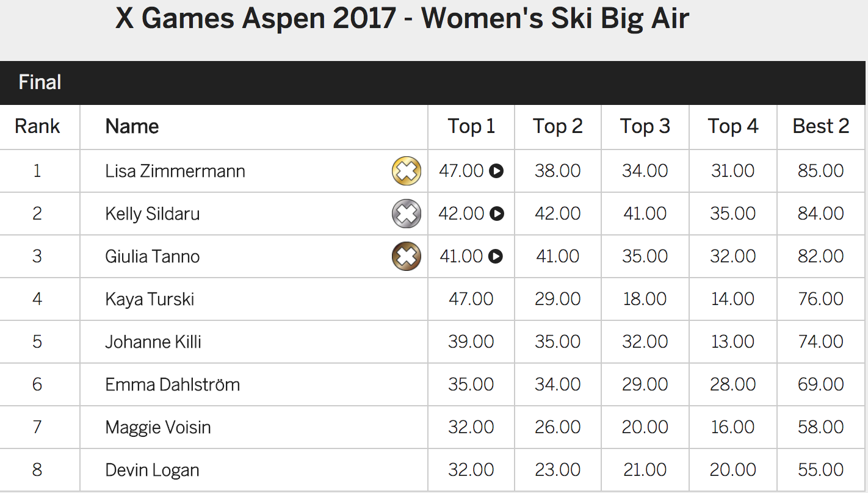Open Kaya Turski's athlete name

[150, 299]
